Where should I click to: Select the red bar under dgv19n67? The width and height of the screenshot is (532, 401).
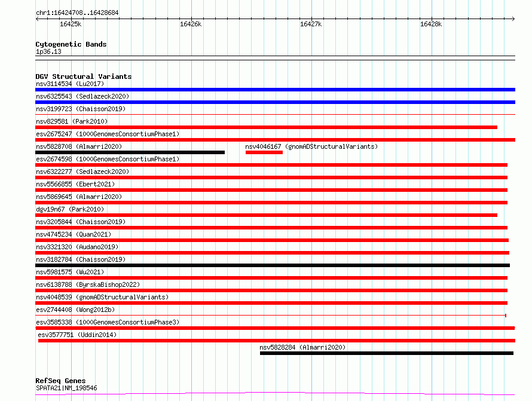click(x=267, y=215)
